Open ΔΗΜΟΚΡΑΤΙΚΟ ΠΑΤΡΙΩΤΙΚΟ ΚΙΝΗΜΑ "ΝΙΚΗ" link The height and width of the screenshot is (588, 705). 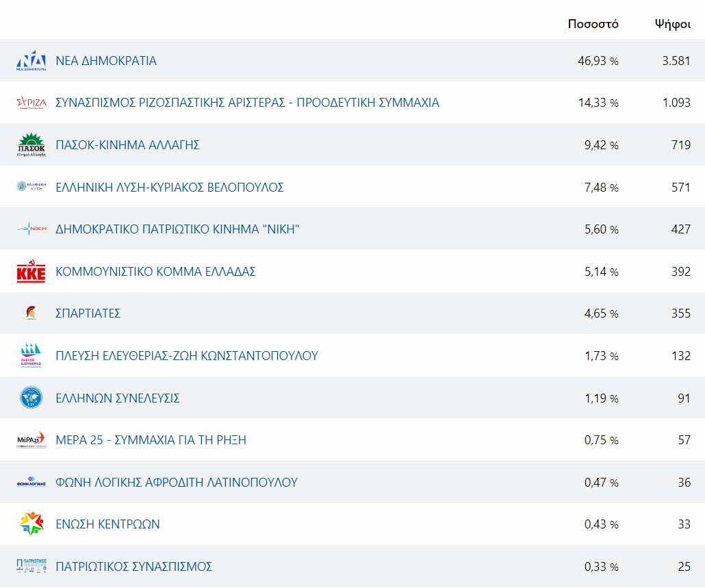(177, 229)
